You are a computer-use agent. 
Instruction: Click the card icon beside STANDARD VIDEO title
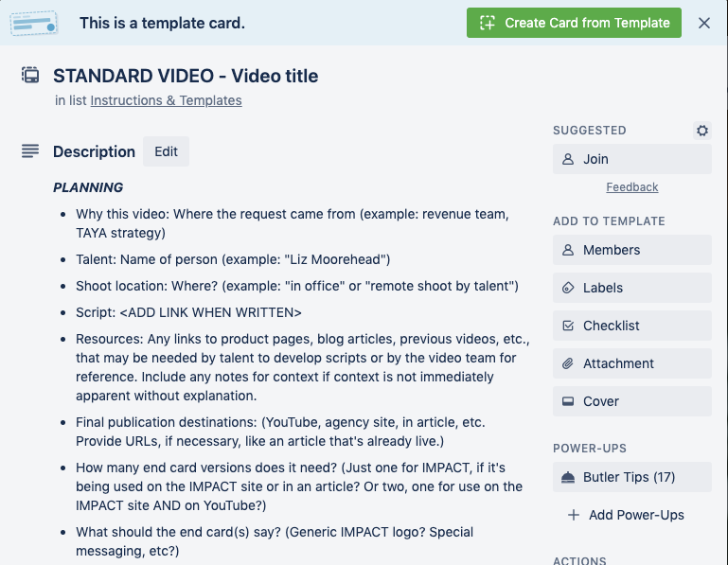click(x=30, y=75)
